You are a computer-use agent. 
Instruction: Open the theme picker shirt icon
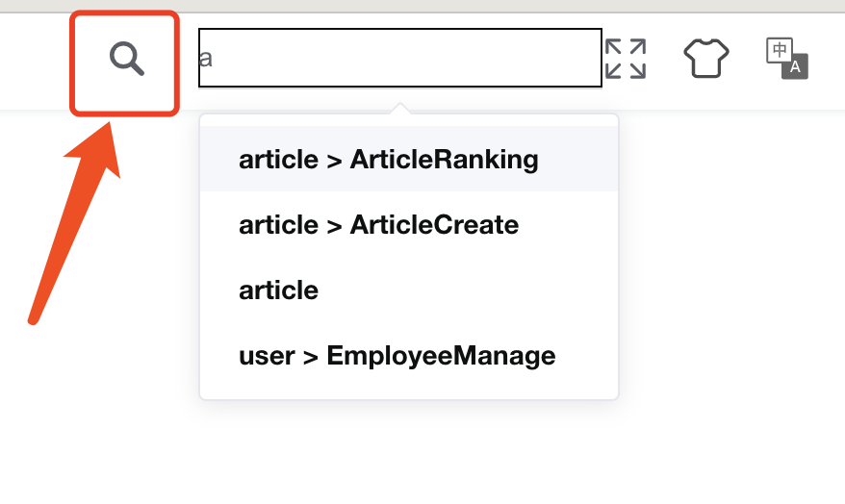(706, 59)
